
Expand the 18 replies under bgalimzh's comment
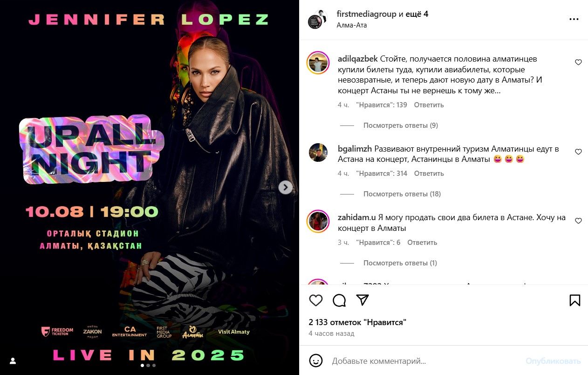pyautogui.click(x=402, y=194)
